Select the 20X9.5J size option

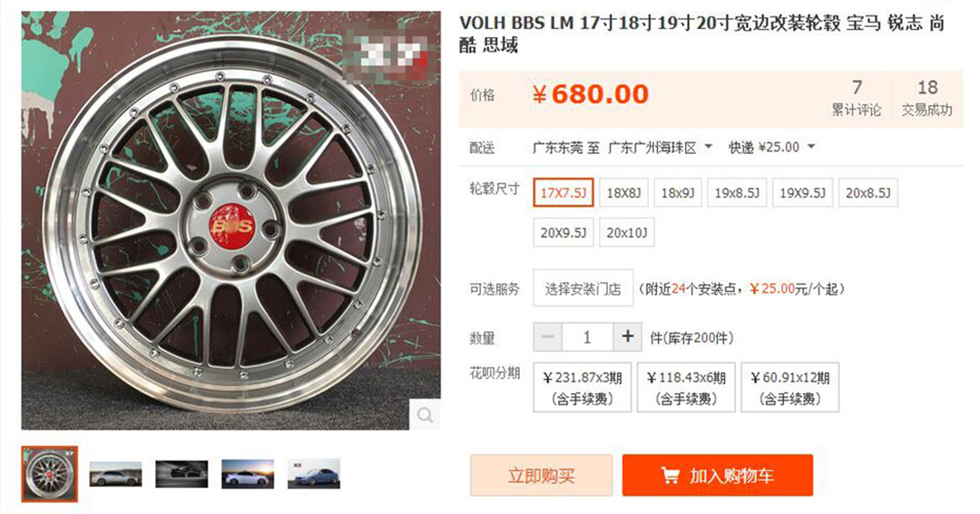pyautogui.click(x=563, y=232)
